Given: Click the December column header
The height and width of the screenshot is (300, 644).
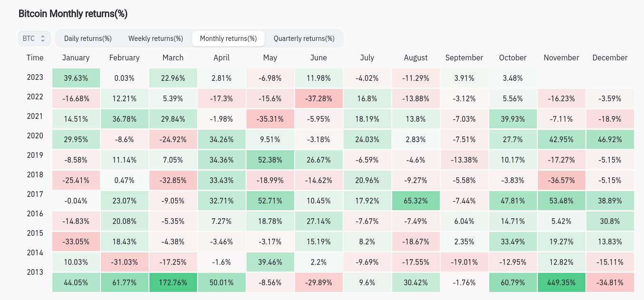Looking at the screenshot, I should tap(610, 58).
